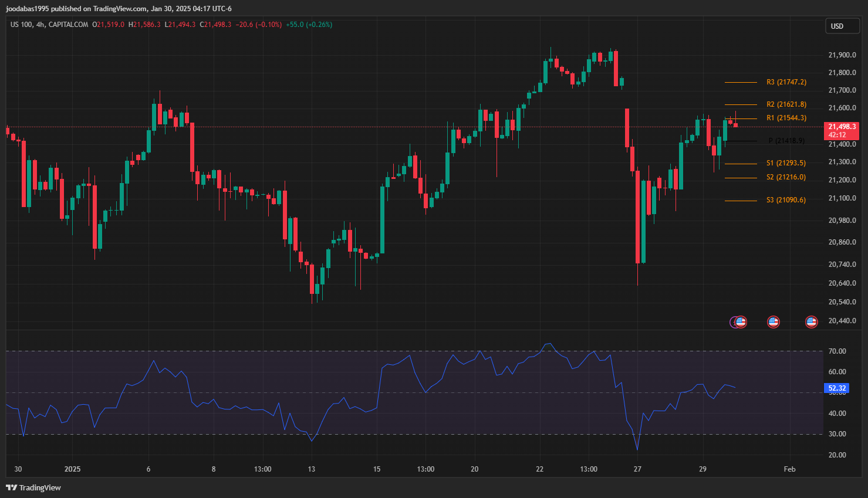Click the blue RSI value label 52.32
The image size is (868, 498).
[x=836, y=388]
